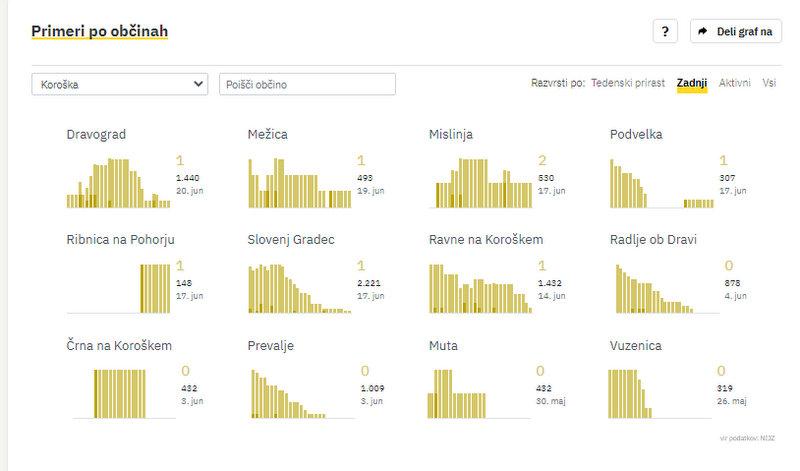The width and height of the screenshot is (800, 471).
Task: Sort by Vsi
Action: coord(769,84)
